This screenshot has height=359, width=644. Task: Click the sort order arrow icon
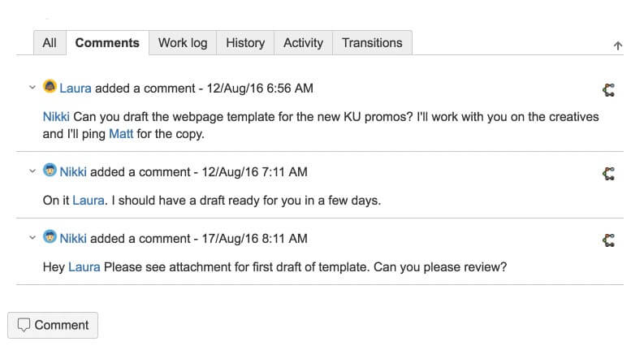click(x=618, y=46)
